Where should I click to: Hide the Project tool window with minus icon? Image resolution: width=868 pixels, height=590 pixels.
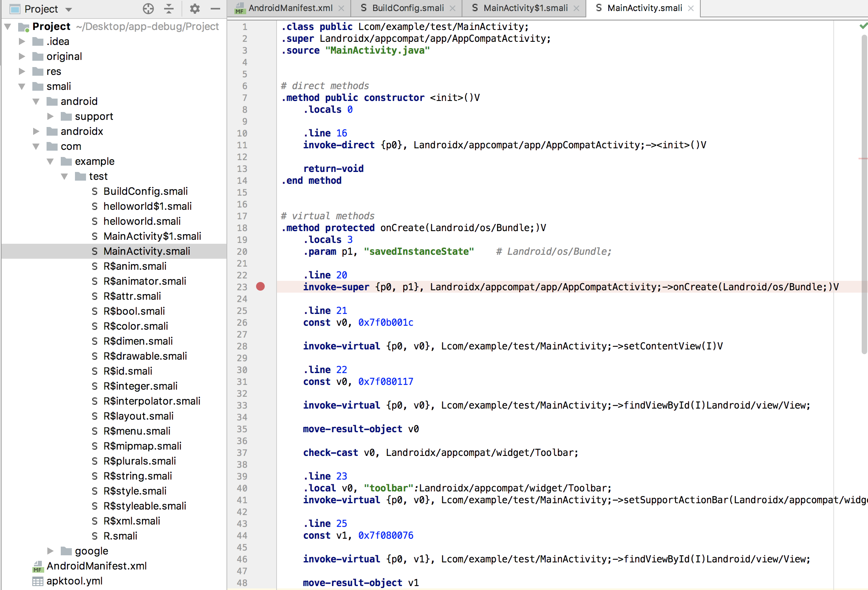[x=215, y=8]
